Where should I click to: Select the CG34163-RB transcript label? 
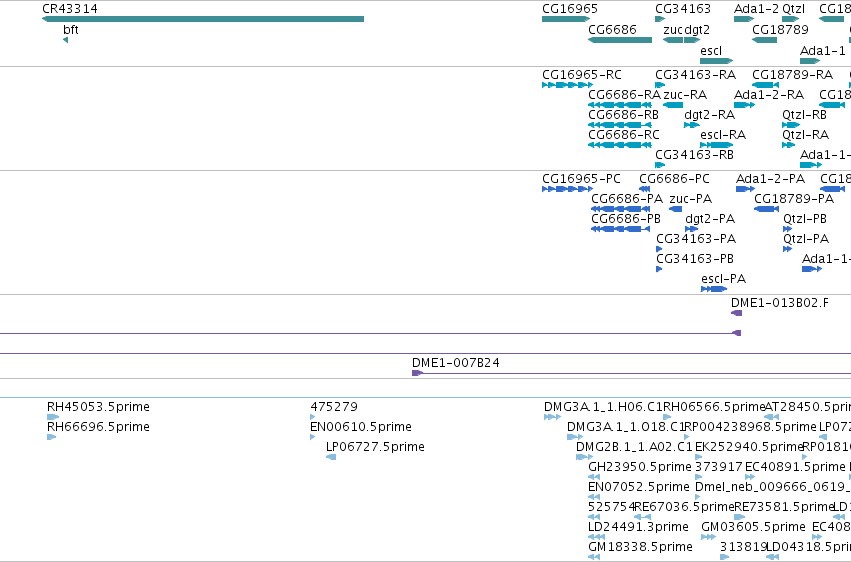click(695, 155)
